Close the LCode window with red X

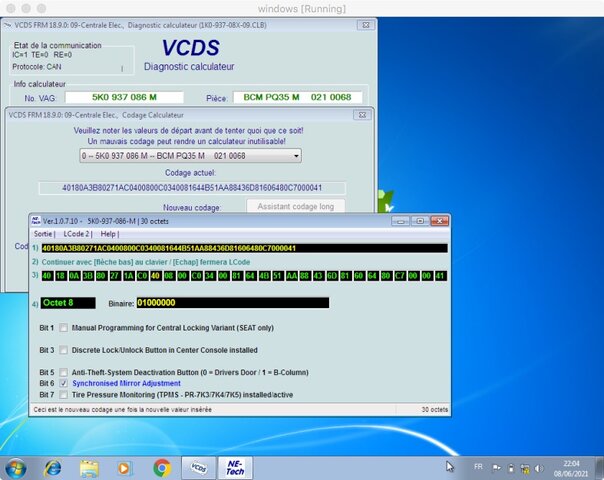(439, 221)
